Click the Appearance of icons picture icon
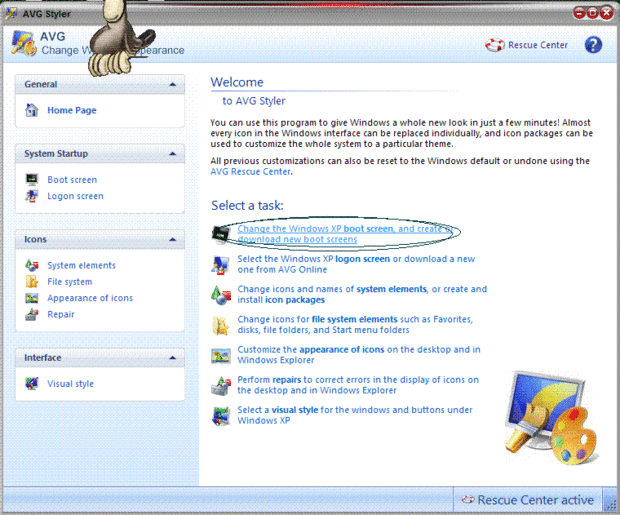Screen dimensions: 620x515 tap(32, 298)
